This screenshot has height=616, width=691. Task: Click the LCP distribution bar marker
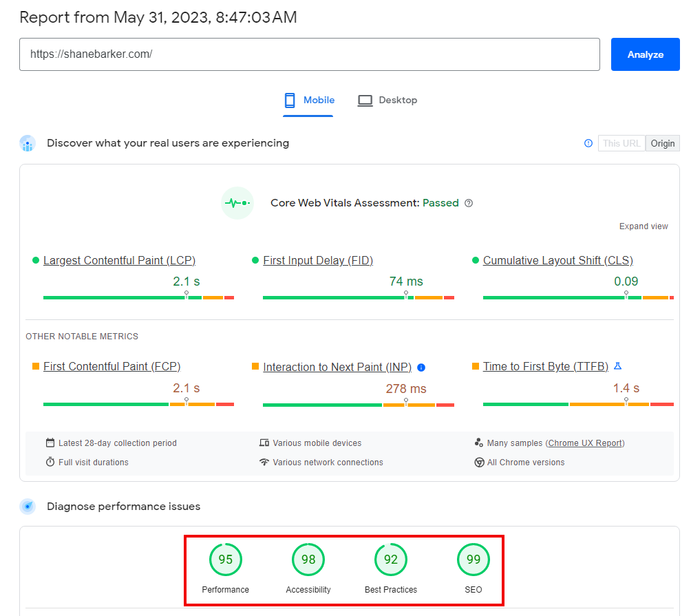pos(187,295)
